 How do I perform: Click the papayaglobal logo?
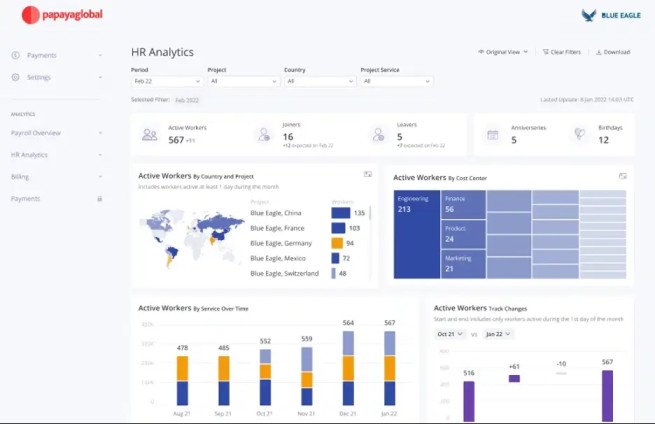[62, 15]
